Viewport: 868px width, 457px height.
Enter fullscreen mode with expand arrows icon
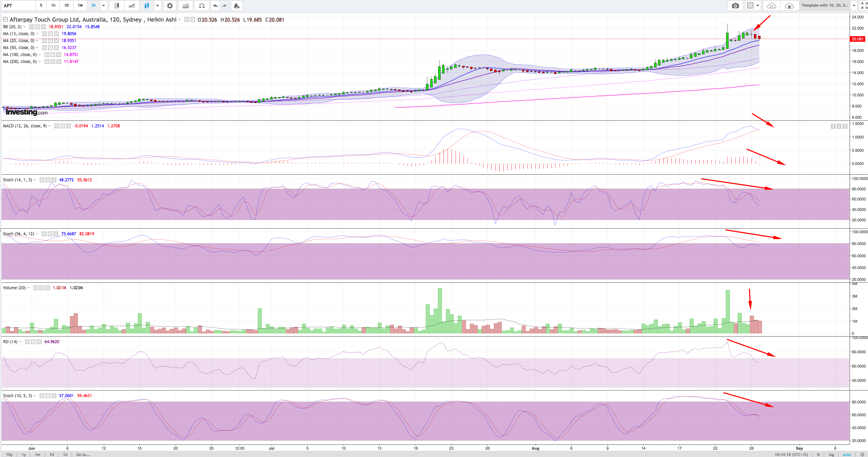click(x=864, y=6)
